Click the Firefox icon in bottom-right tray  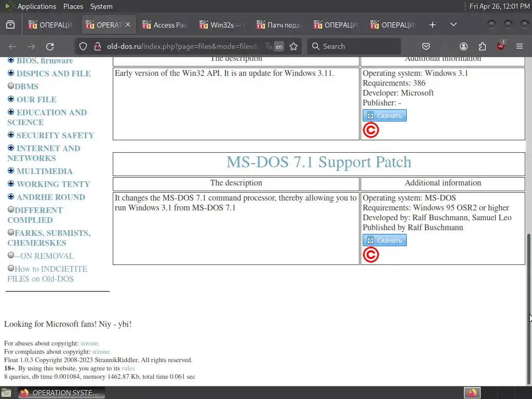[x=472, y=393]
